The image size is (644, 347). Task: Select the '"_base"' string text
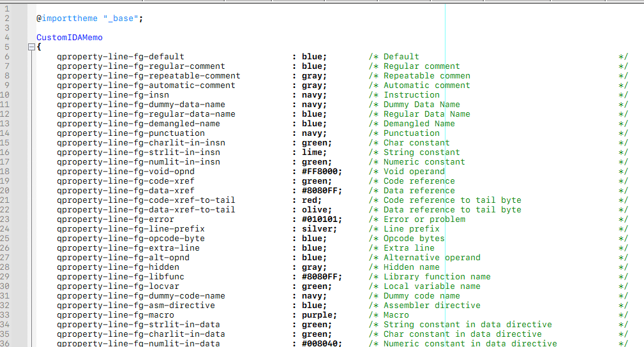pyautogui.click(x=121, y=18)
